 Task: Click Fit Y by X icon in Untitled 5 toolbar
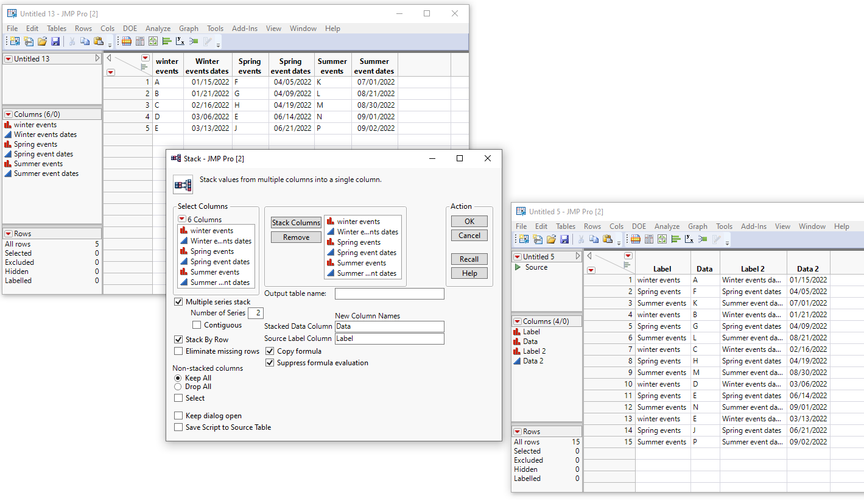coord(689,239)
